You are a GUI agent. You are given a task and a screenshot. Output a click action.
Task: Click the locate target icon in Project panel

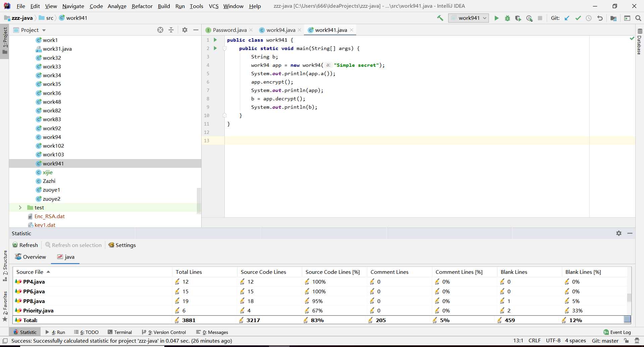click(160, 30)
